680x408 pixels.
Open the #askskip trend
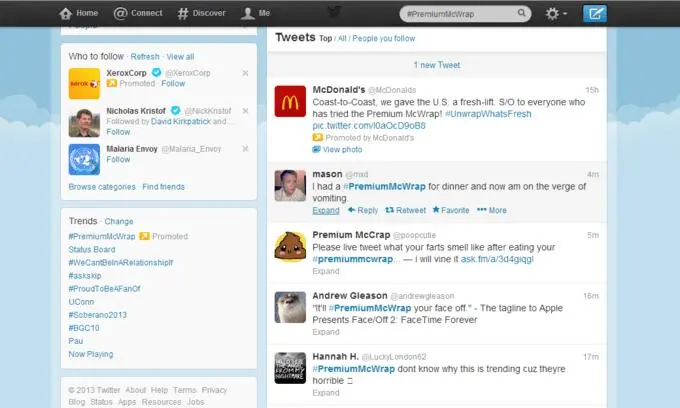pyautogui.click(x=85, y=276)
